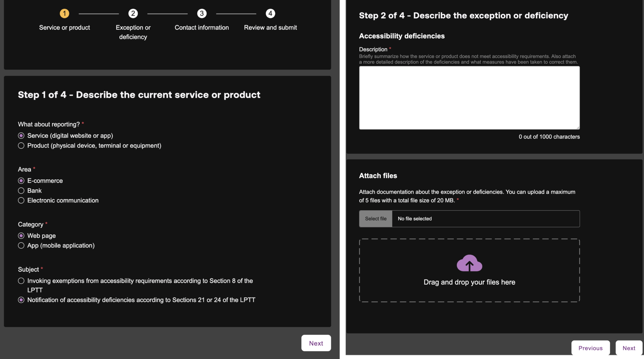Viewport: 644px width, 359px height.
Task: Click Next button in Step 2
Action: point(629,348)
